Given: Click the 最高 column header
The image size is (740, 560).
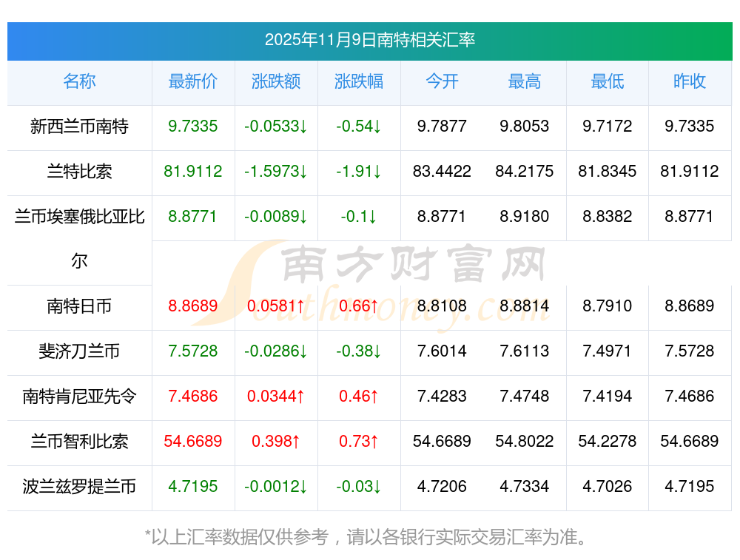Looking at the screenshot, I should [525, 82].
